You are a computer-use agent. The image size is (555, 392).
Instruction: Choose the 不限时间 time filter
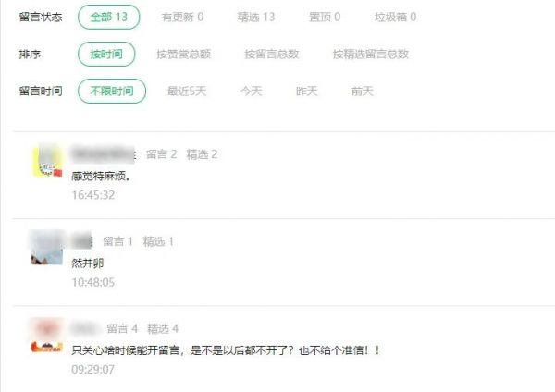(x=112, y=91)
